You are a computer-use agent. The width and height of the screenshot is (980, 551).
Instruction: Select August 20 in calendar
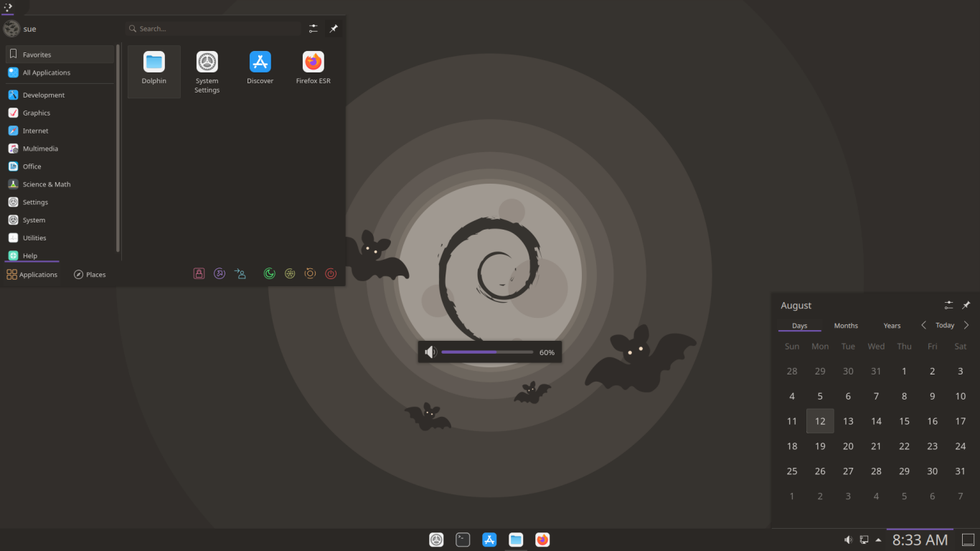848,446
